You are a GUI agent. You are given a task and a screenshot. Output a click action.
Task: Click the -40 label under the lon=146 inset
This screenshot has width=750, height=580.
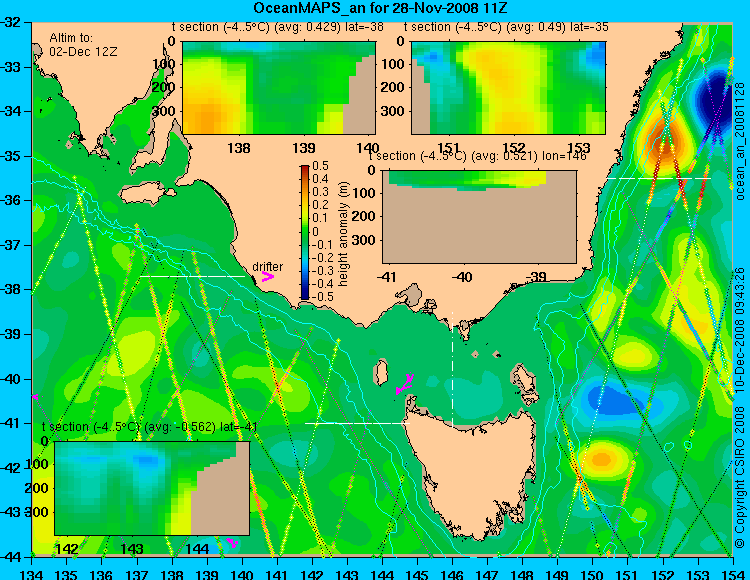pos(462,276)
